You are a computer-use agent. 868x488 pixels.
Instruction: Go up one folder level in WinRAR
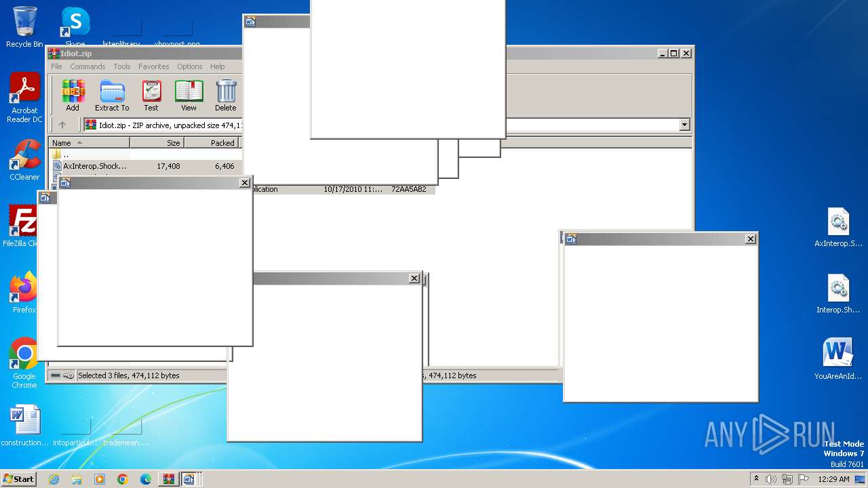62,125
